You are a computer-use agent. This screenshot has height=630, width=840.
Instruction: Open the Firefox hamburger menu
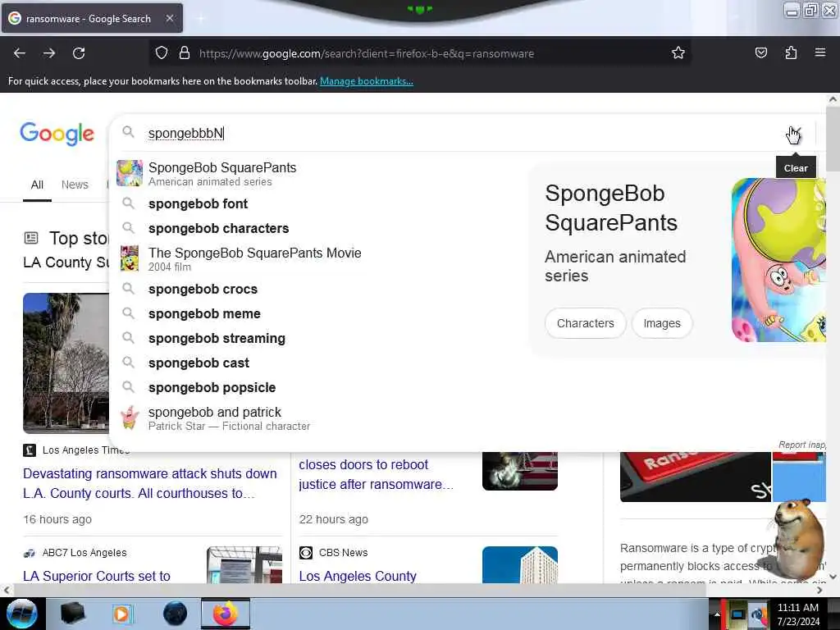pos(820,52)
